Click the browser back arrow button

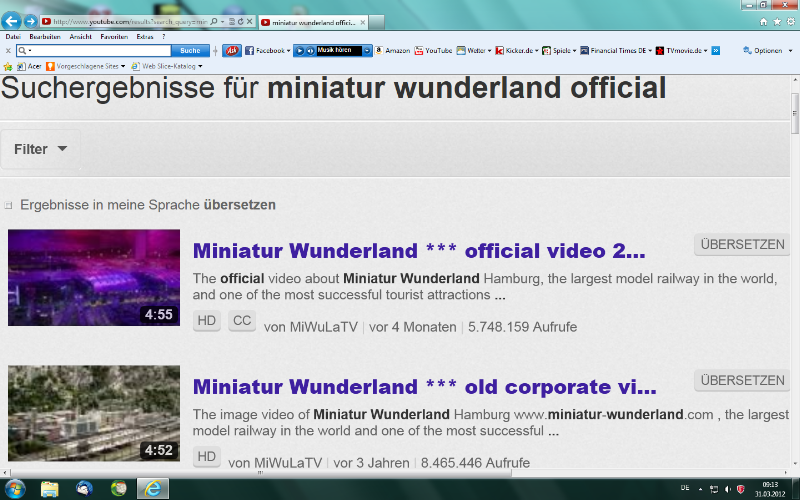pyautogui.click(x=12, y=21)
